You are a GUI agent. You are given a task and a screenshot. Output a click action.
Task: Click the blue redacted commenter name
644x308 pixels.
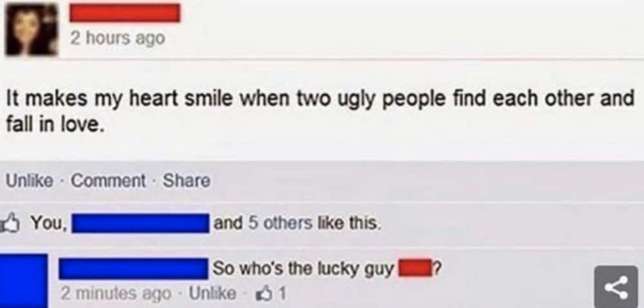(133, 269)
